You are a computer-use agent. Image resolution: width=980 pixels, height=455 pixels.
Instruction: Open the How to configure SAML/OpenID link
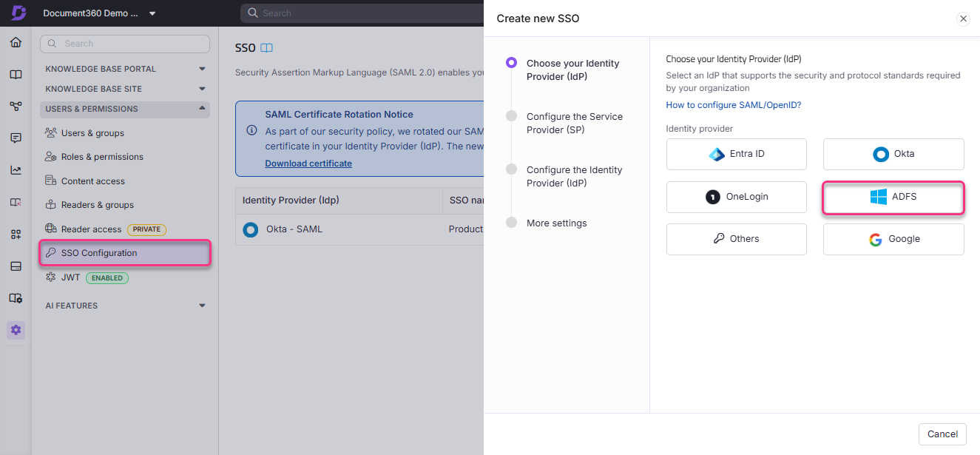pyautogui.click(x=733, y=104)
